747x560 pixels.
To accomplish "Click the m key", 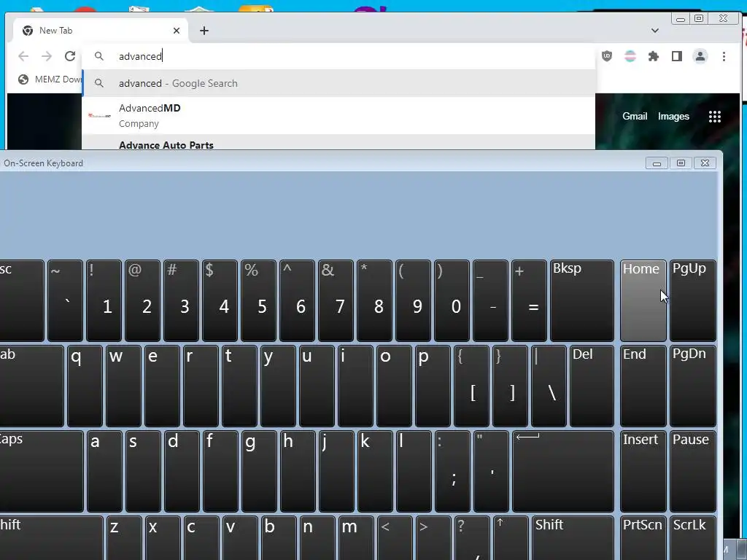I will [x=356, y=538].
